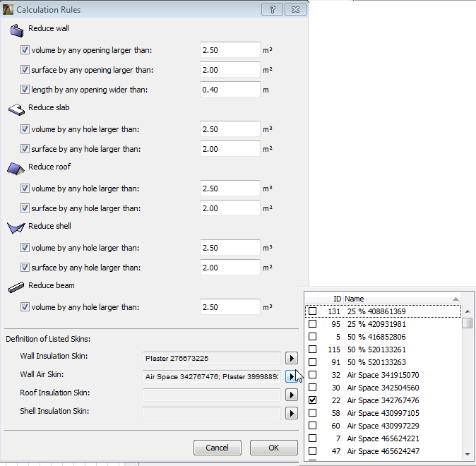Open the Wall Air Skin arrow popup

[292, 376]
